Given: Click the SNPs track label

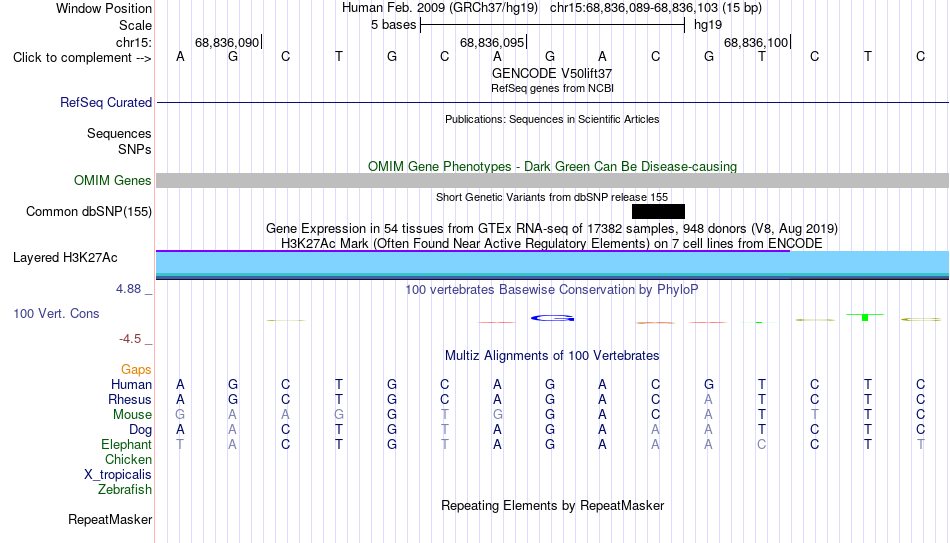Looking at the screenshot, I should click(135, 149).
